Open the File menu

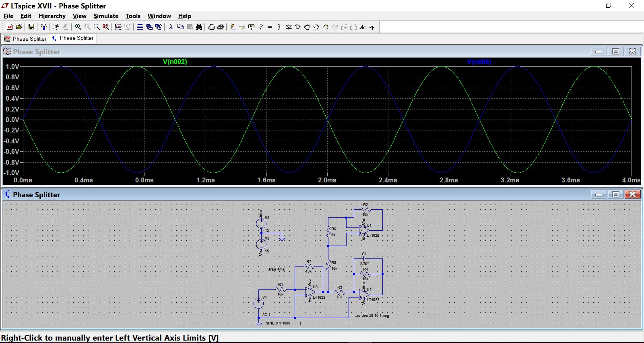tap(8, 16)
